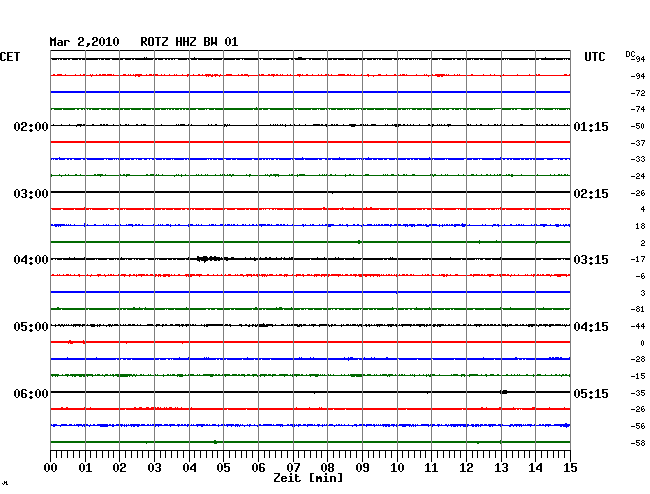
Task: Click the "09" minute tick label
Action: coord(362,468)
